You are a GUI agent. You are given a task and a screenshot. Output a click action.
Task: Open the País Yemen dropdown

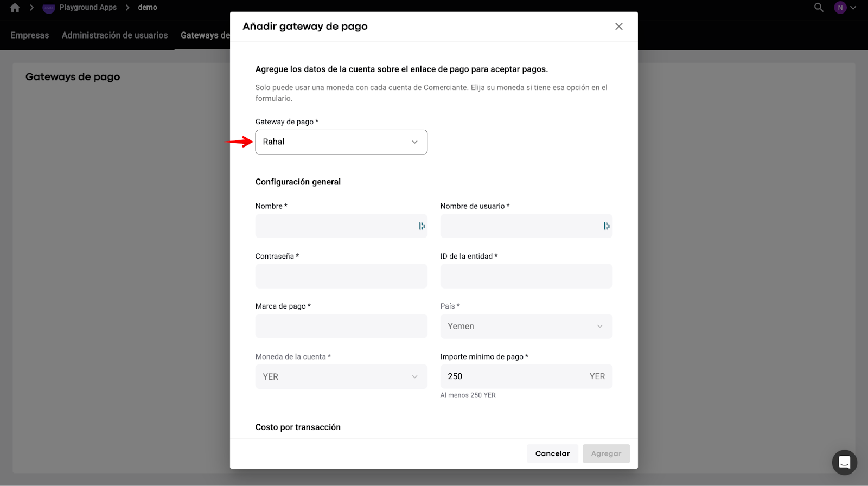pos(526,327)
